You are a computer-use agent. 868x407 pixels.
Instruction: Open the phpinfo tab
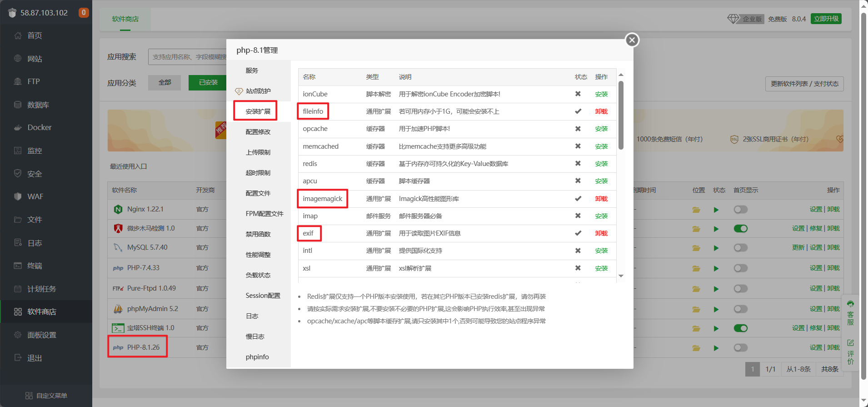[257, 357]
